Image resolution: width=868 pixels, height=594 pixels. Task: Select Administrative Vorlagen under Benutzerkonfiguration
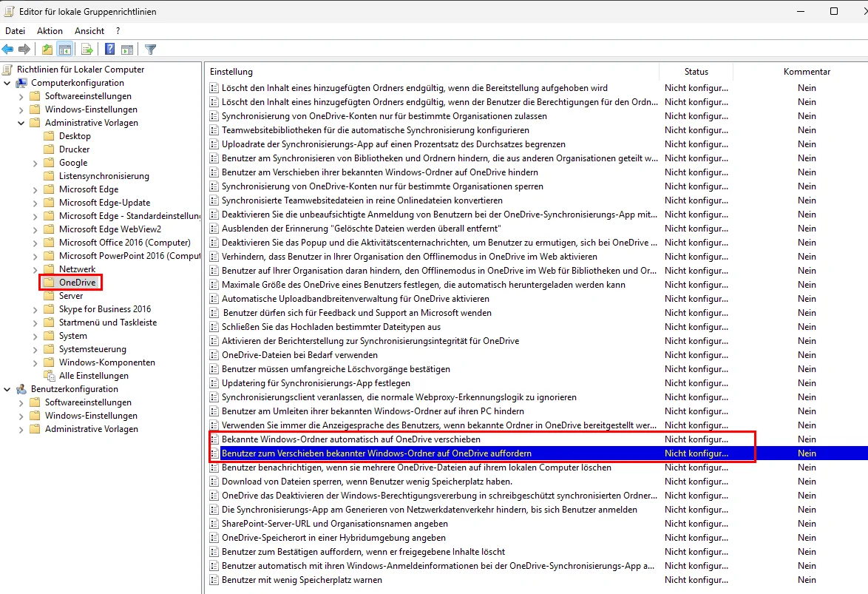[92, 429]
